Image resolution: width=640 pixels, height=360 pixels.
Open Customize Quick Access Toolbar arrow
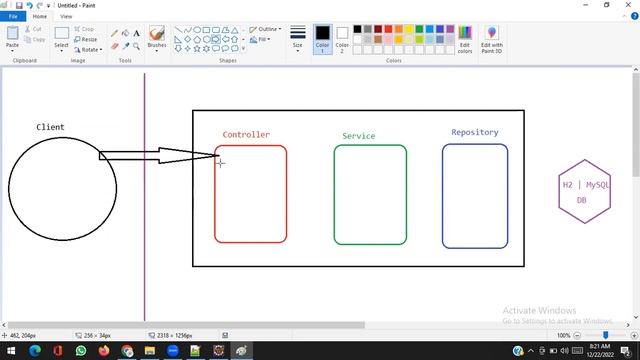(48, 6)
